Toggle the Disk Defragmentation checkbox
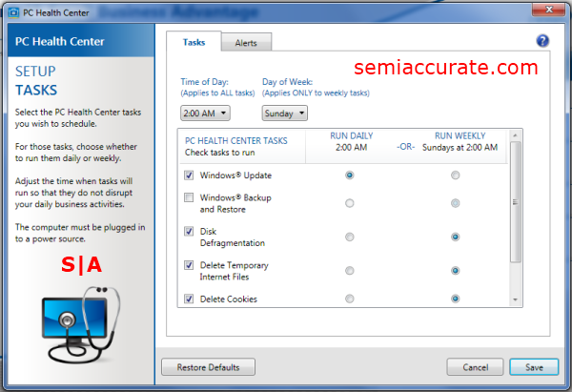Viewport: 572px width, 392px height. pyautogui.click(x=189, y=232)
